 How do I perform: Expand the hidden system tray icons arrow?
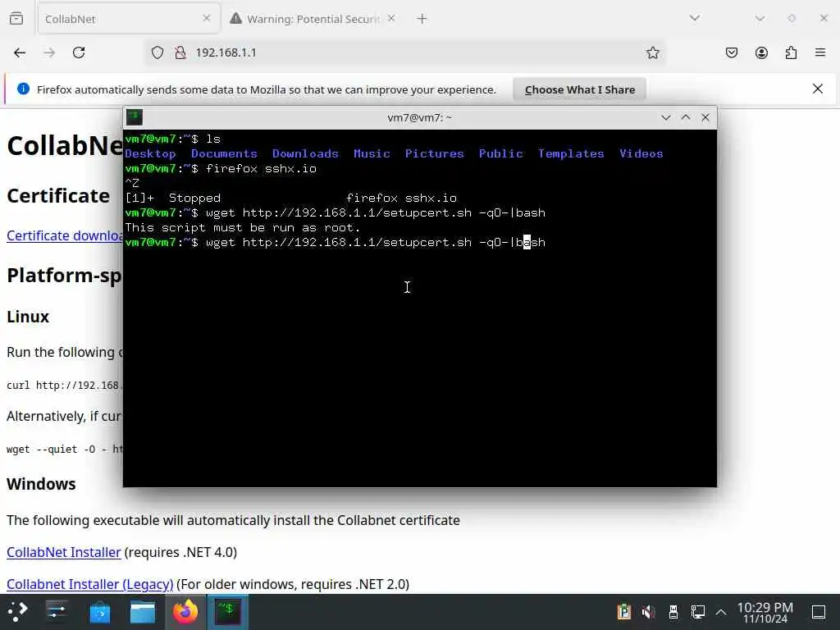click(721, 612)
